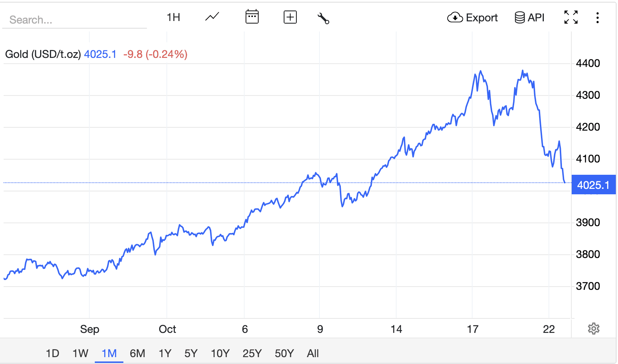618x364 pixels.
Task: Enable the 1D timeframe view
Action: pos(53,353)
